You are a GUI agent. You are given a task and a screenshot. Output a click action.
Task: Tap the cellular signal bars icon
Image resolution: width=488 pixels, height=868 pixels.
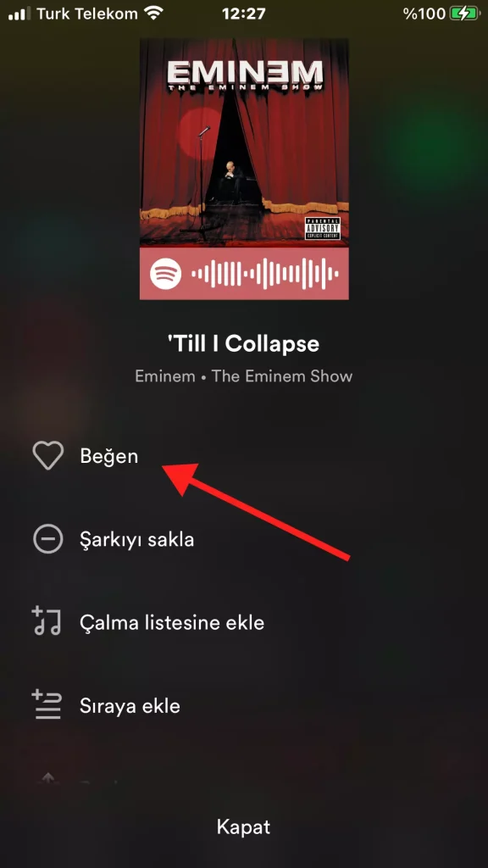tap(20, 14)
